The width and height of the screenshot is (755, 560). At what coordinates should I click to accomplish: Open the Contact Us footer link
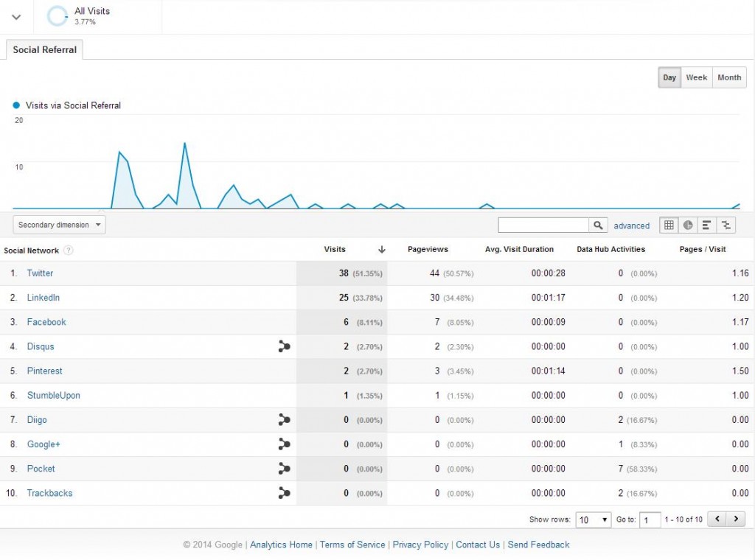[x=478, y=545]
